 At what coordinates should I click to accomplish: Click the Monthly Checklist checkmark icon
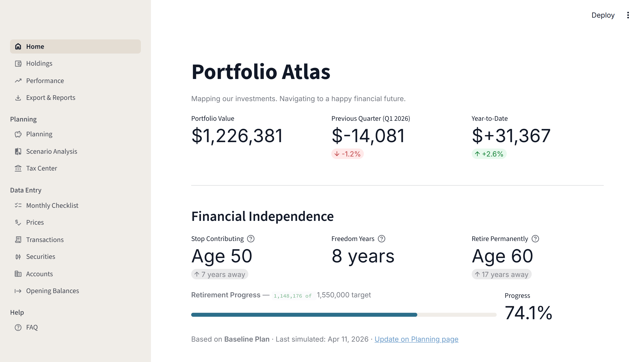tap(18, 205)
